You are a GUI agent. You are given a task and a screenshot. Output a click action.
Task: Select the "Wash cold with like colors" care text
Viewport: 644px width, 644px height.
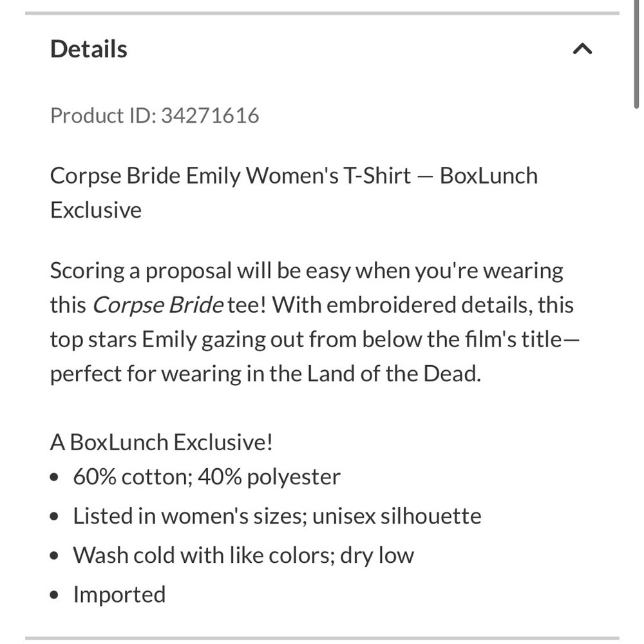[x=204, y=556]
